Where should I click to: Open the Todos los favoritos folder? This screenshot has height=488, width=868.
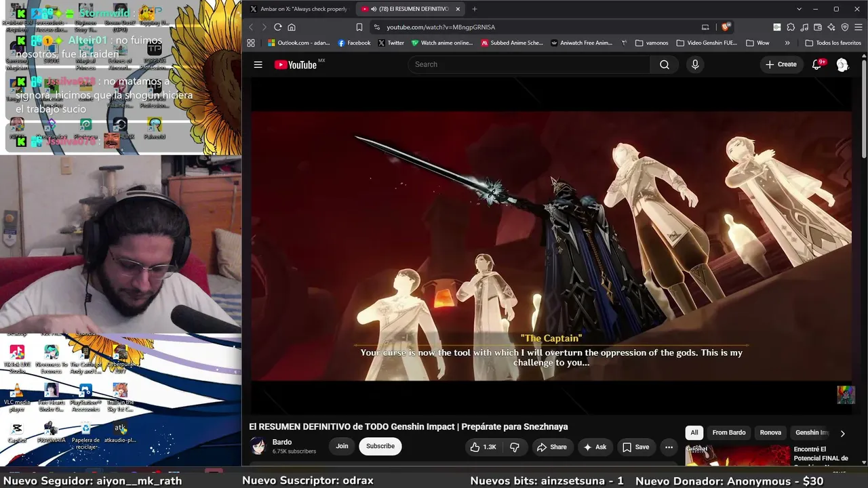tap(833, 43)
